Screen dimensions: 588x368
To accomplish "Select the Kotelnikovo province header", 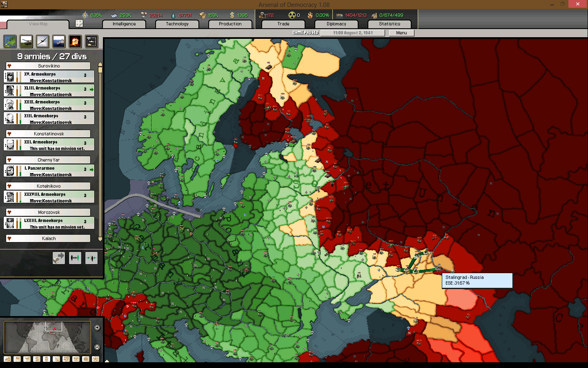I will point(49,186).
